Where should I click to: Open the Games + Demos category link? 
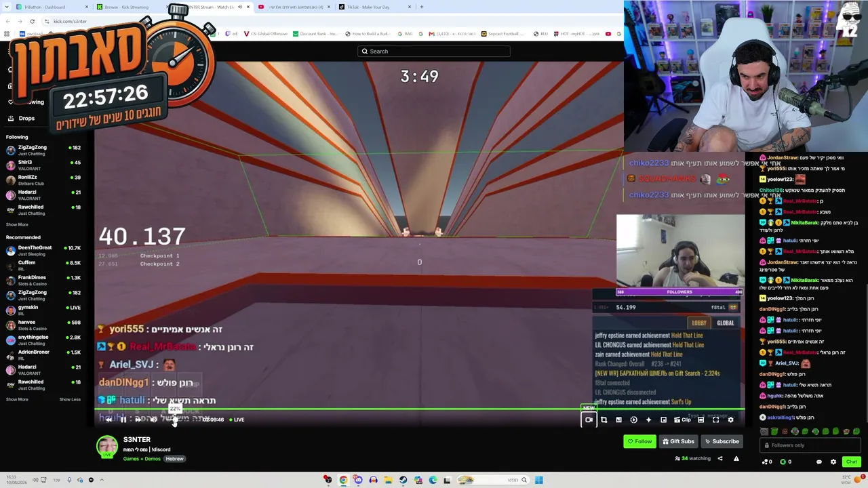(x=142, y=459)
